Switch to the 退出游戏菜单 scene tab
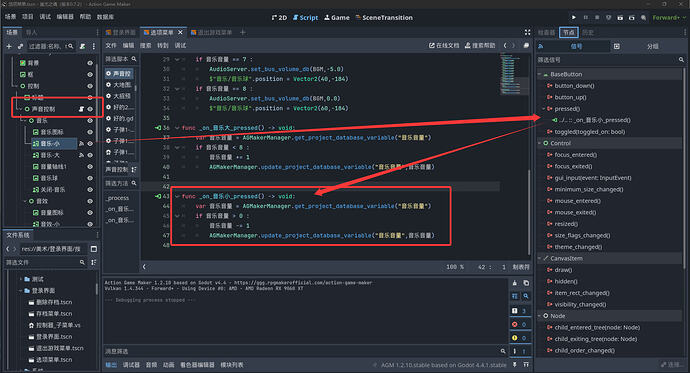The width and height of the screenshot is (690, 373). click(212, 32)
